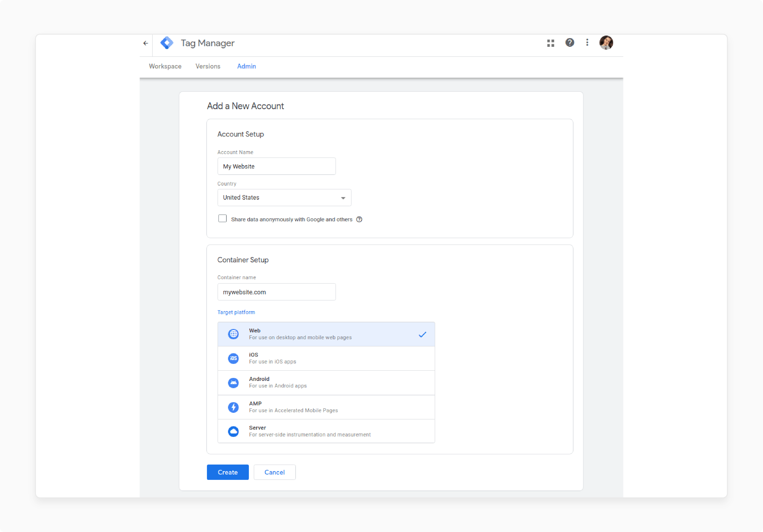Focus the Container name input field
Screen dimensions: 763x532
[277, 292]
